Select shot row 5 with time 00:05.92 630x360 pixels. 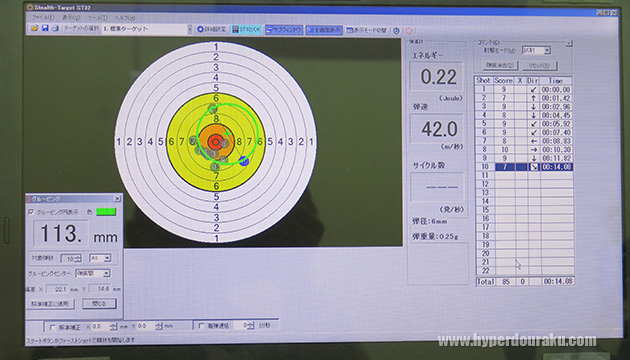pyautogui.click(x=524, y=124)
